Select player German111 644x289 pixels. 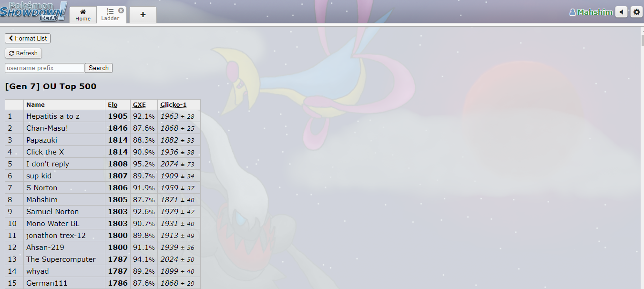47,283
